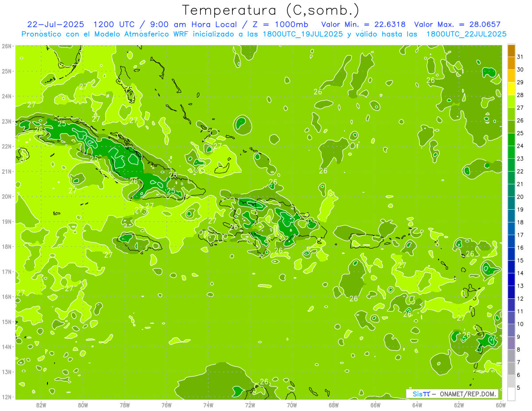
Task: Click the '21N' latitude axis label
Action: (7, 171)
